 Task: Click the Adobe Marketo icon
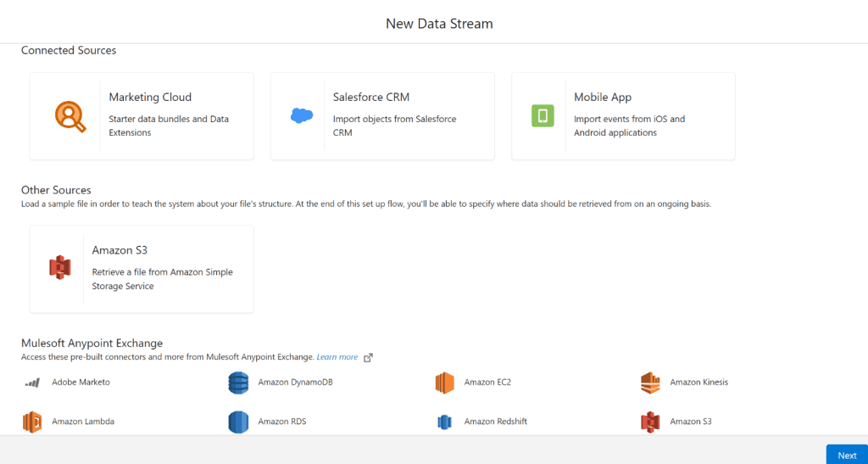pyautogui.click(x=33, y=383)
